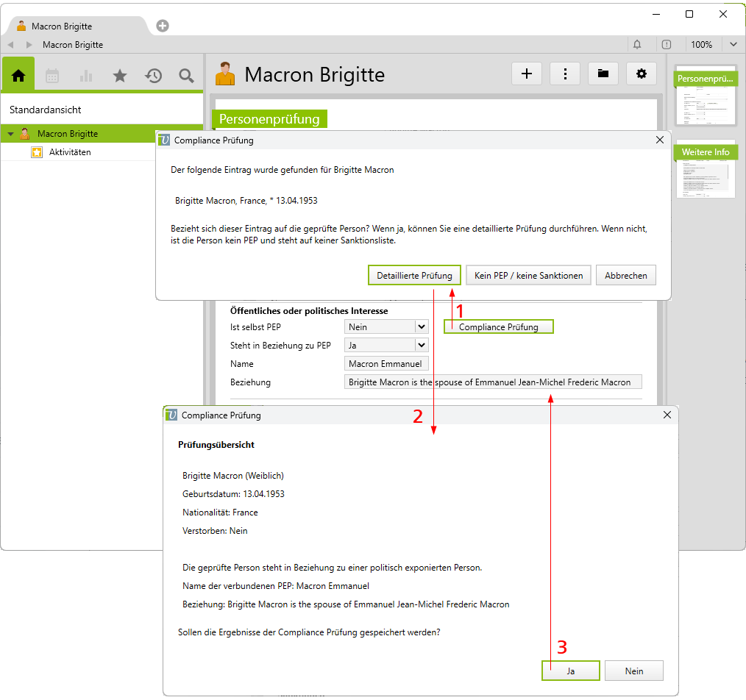The width and height of the screenshot is (746, 700).
Task: Click the Detaillierte Prüfung button
Action: tap(414, 275)
